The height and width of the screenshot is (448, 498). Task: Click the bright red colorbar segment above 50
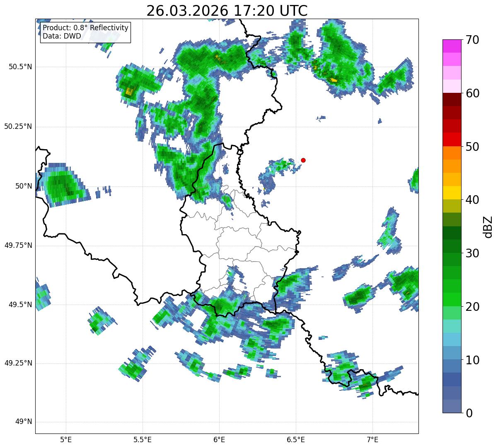click(x=452, y=140)
